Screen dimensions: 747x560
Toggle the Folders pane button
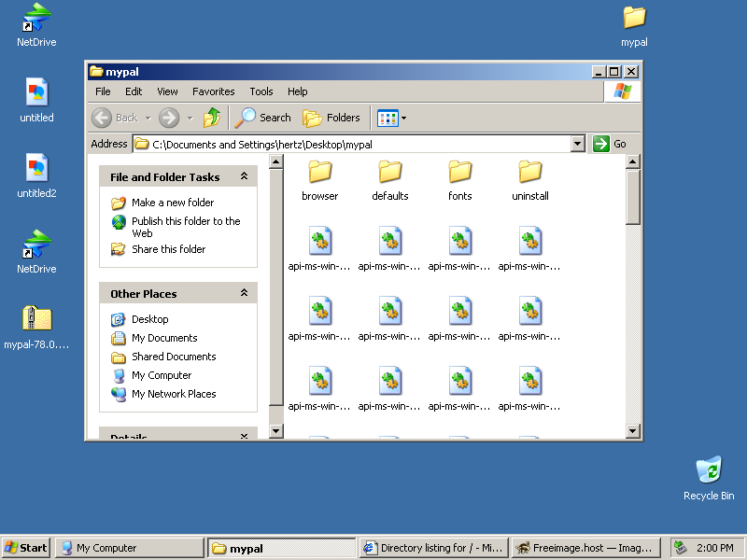[331, 118]
